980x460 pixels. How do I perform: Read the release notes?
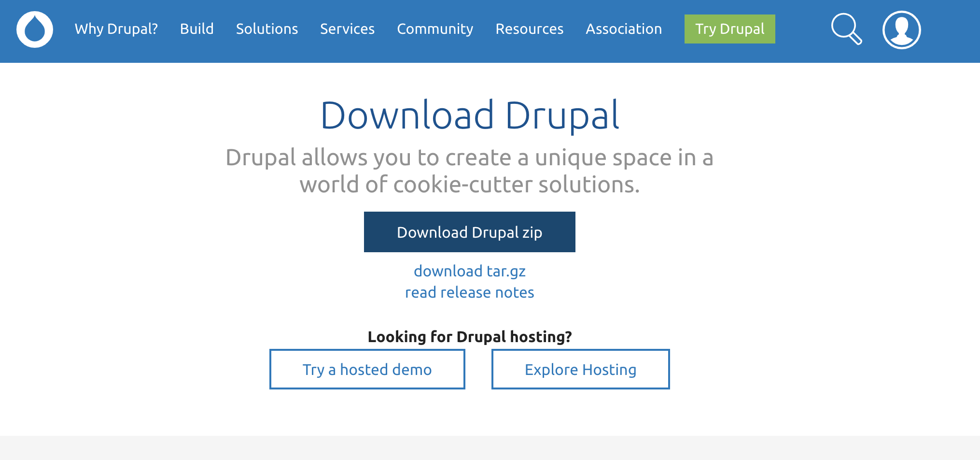tap(469, 292)
